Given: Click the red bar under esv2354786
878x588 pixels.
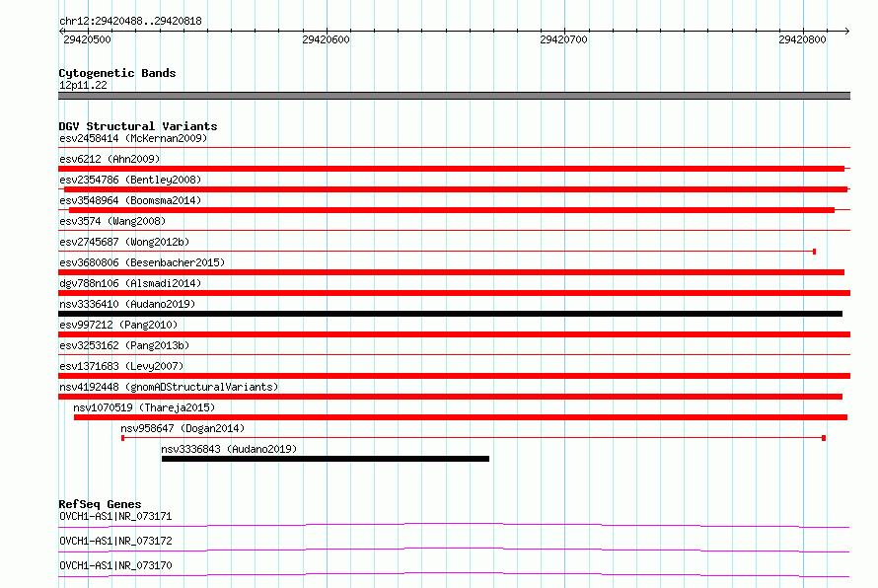Looking at the screenshot, I should coord(456,189).
